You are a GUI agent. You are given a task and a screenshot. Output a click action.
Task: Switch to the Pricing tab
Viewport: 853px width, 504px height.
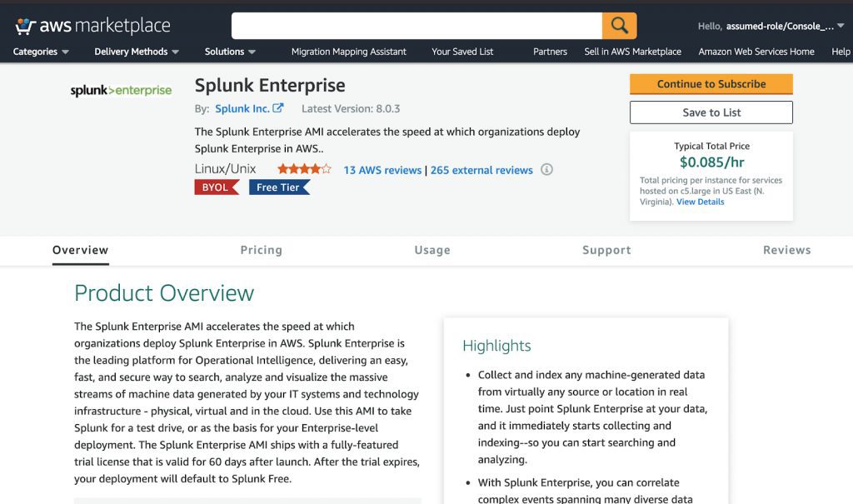[x=261, y=250]
